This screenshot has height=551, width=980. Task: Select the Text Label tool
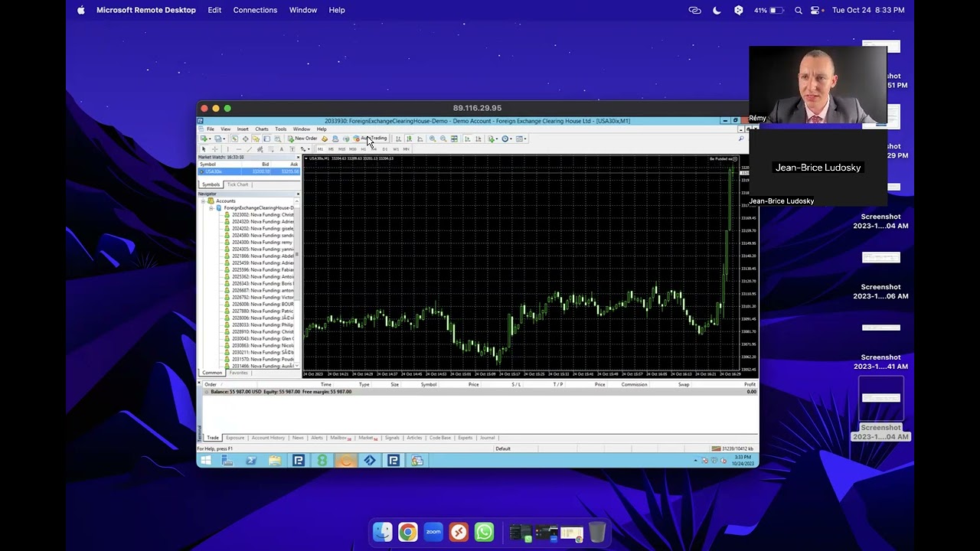coord(292,148)
